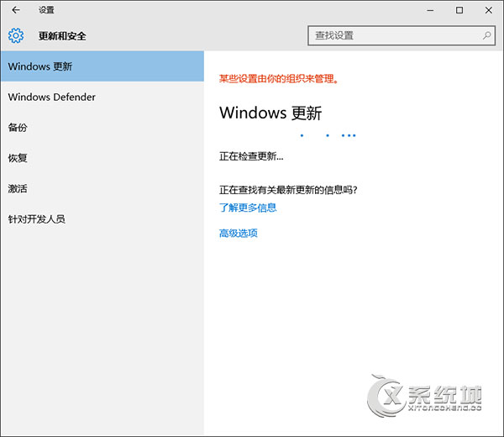Click the 正在检查更新... status text

251,156
